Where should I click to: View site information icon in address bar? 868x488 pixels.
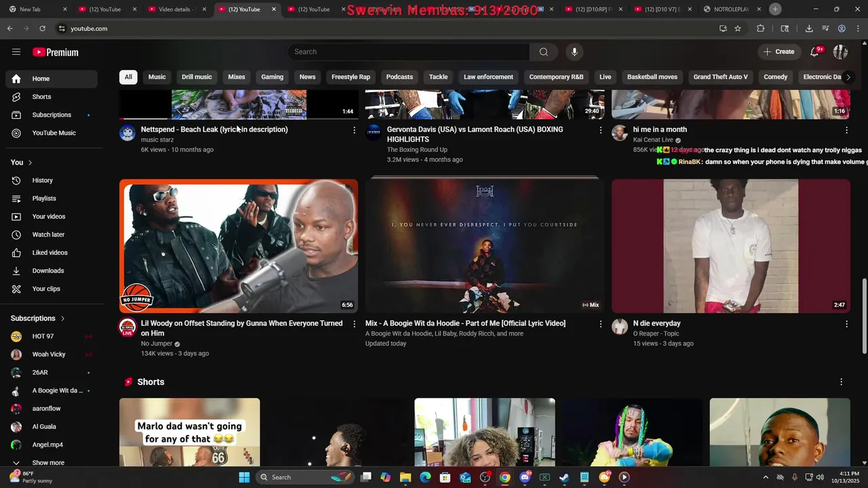coord(62,28)
